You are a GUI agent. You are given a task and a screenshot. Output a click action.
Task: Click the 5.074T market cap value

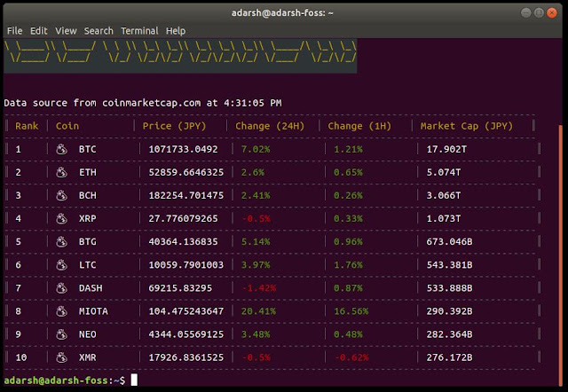tap(444, 172)
